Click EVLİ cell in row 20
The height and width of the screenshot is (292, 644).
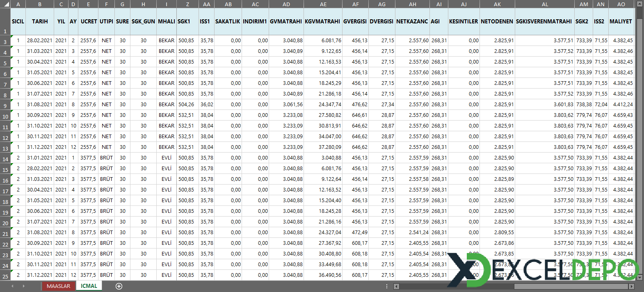[167, 222]
